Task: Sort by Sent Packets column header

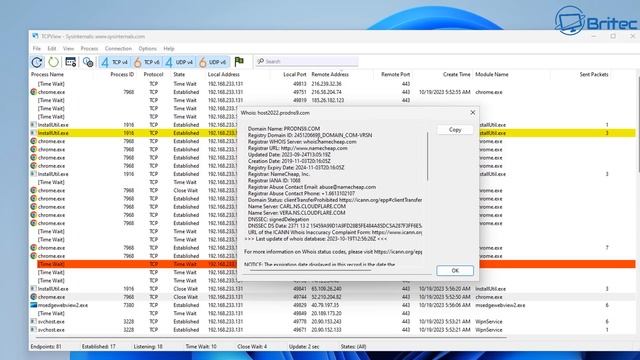Action: click(x=594, y=74)
